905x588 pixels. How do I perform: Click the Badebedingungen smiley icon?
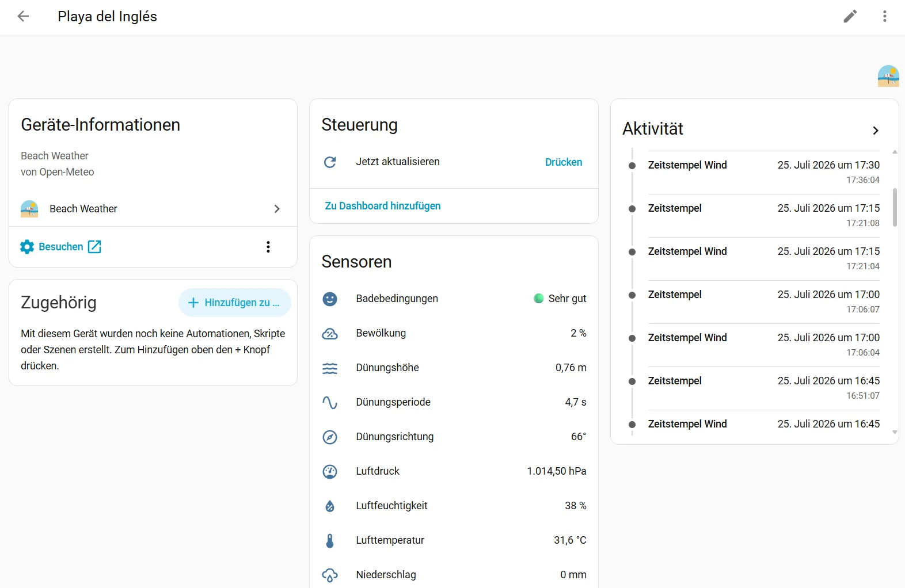[x=330, y=299]
